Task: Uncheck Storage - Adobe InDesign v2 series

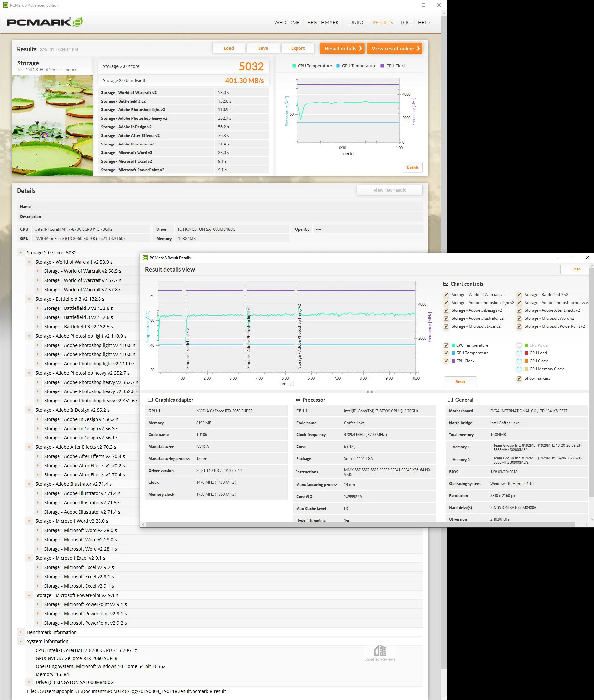Action: [446, 310]
